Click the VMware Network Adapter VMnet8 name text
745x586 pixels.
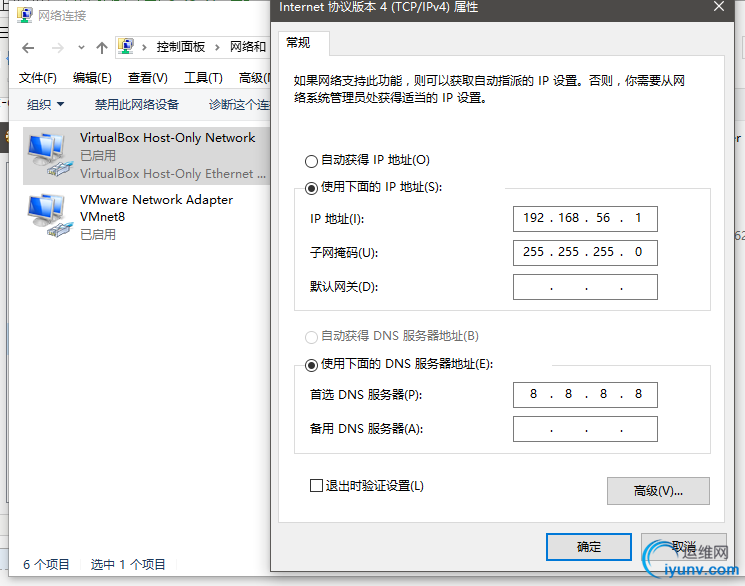coord(156,208)
